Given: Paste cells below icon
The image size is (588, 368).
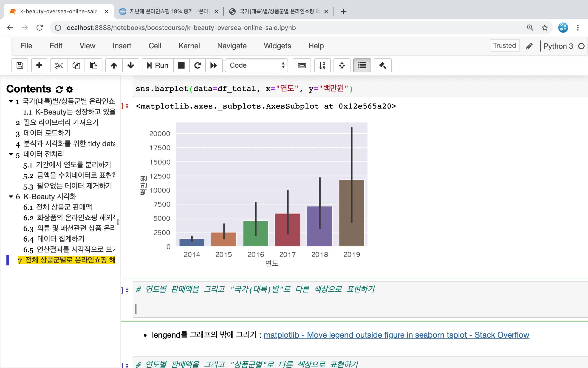Looking at the screenshot, I should click(x=93, y=65).
